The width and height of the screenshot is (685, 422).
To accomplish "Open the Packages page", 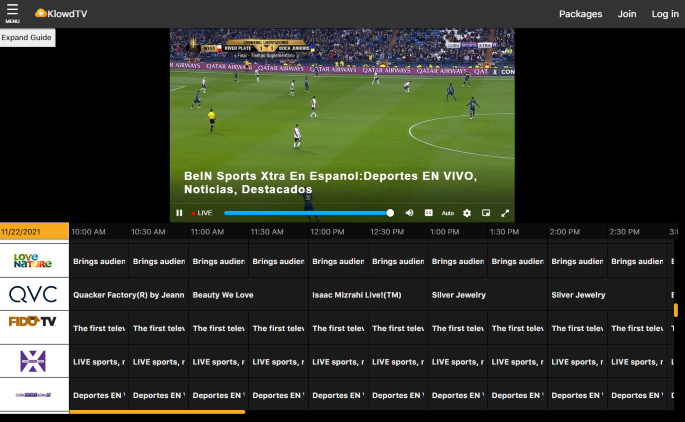I will (580, 14).
